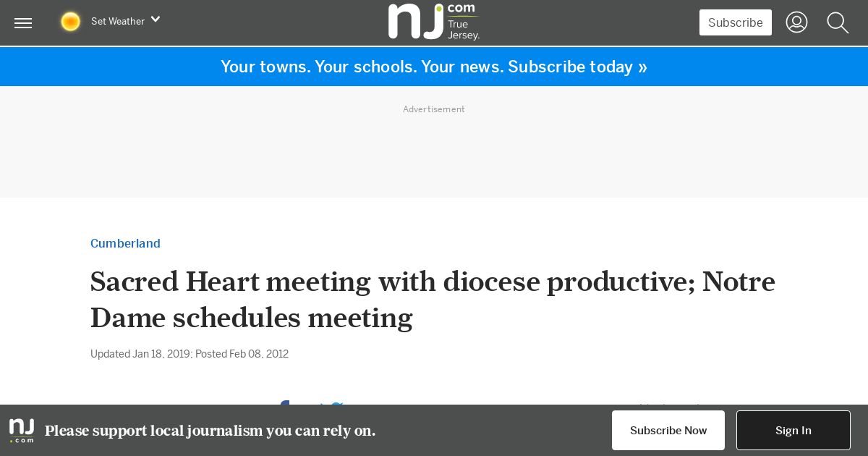
Task: Click the support local journalism message
Action: pos(210,431)
